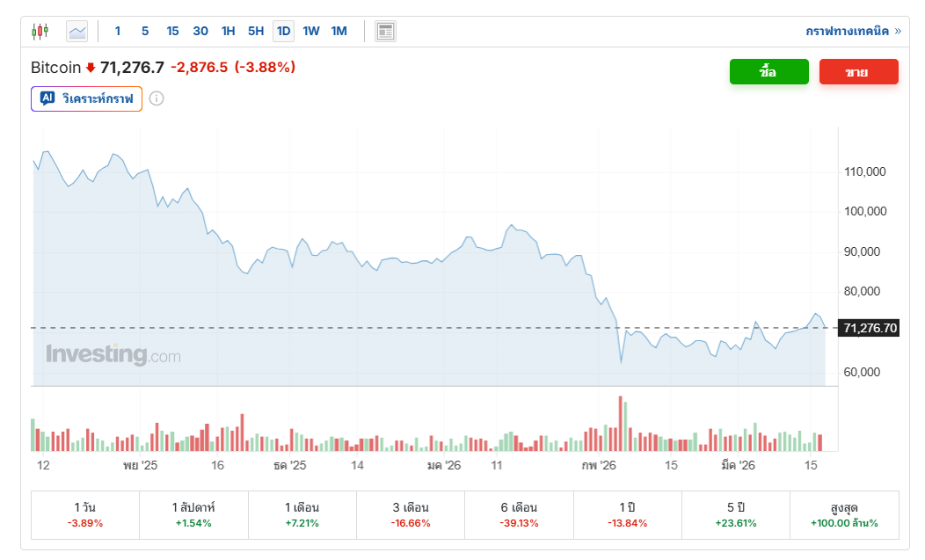This screenshot has height=560, width=925.
Task: Click the red down arrow beside Bitcoin
Action: [x=90, y=68]
